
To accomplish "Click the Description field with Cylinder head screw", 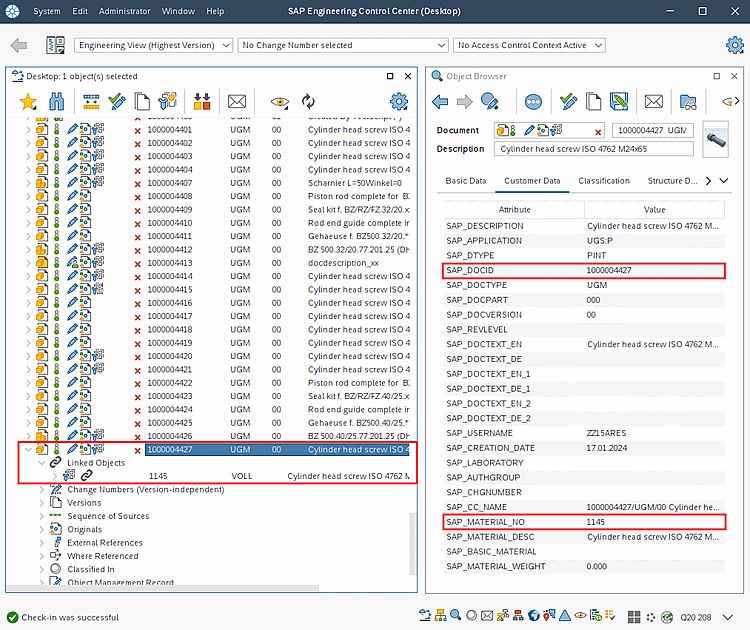I will [594, 149].
